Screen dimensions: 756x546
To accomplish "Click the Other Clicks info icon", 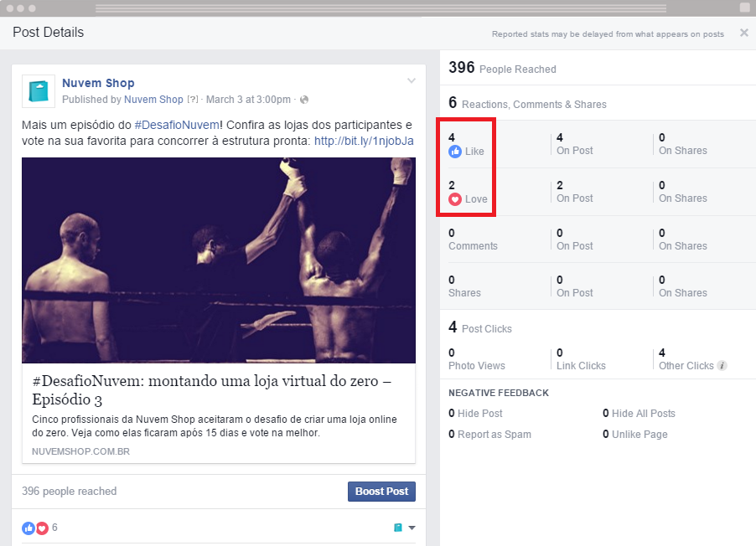I will point(722,366).
